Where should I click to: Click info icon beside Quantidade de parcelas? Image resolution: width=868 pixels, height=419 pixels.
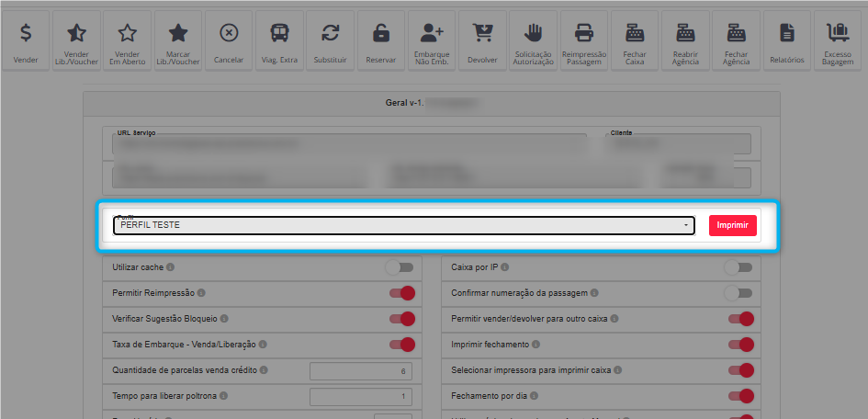[x=264, y=369]
